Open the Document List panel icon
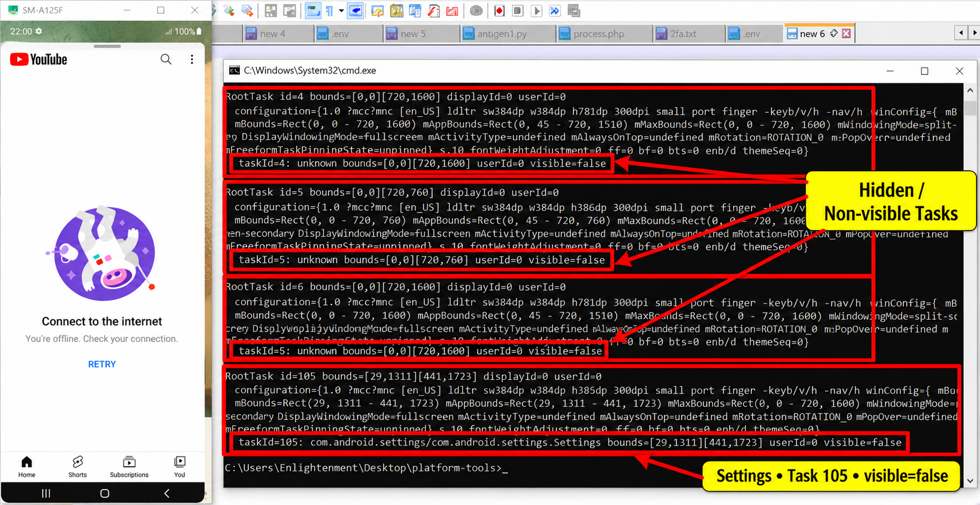Image resolution: width=980 pixels, height=505 pixels. click(415, 11)
